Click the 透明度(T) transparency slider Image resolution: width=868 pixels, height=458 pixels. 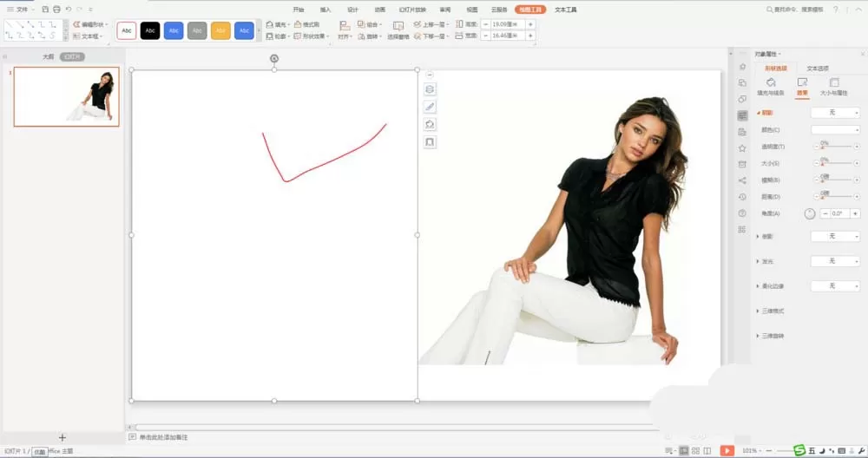(x=837, y=147)
